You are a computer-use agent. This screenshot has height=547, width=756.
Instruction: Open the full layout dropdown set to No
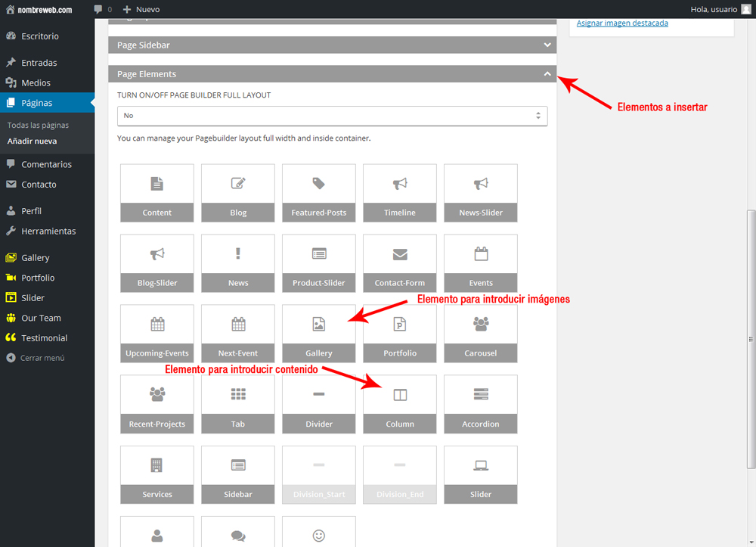pyautogui.click(x=332, y=116)
